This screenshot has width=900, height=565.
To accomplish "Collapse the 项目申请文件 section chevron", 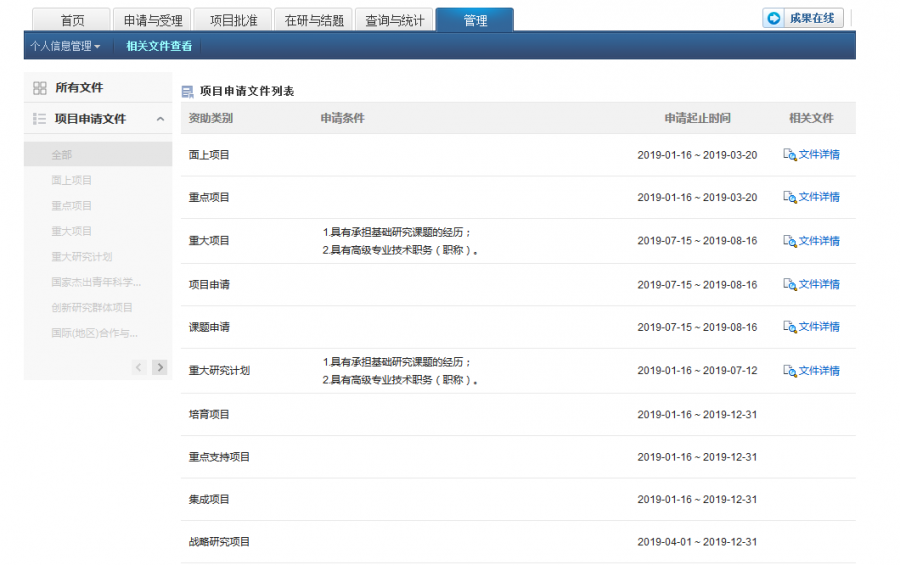I will pos(160,119).
